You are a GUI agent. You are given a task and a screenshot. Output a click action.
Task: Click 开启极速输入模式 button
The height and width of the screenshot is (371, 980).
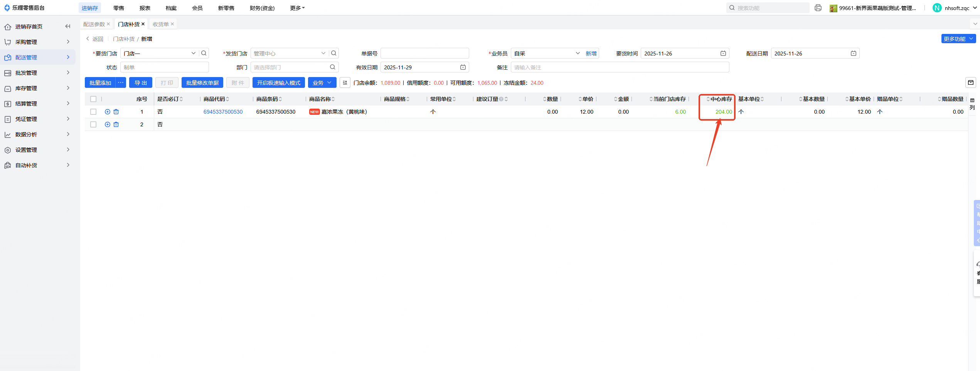click(x=279, y=82)
